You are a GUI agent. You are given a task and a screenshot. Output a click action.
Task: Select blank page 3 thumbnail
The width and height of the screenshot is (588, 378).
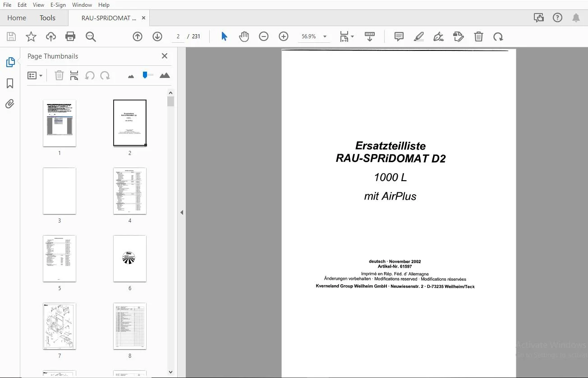(x=60, y=191)
